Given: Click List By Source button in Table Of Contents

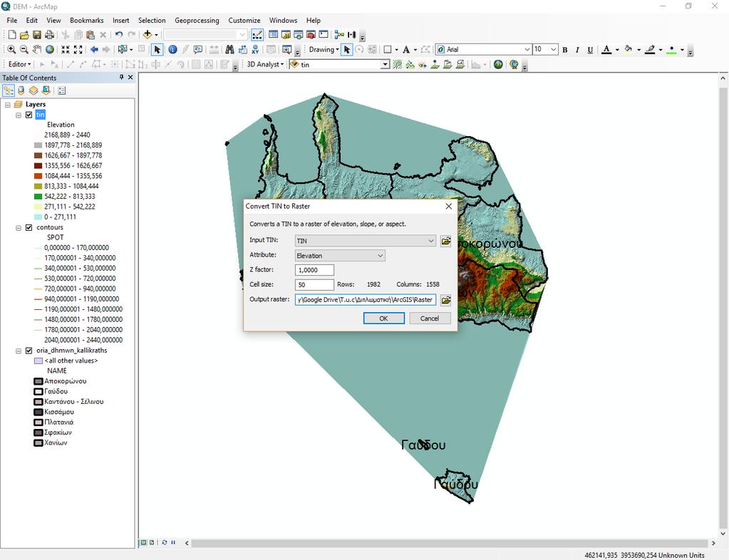Looking at the screenshot, I should coord(21,90).
